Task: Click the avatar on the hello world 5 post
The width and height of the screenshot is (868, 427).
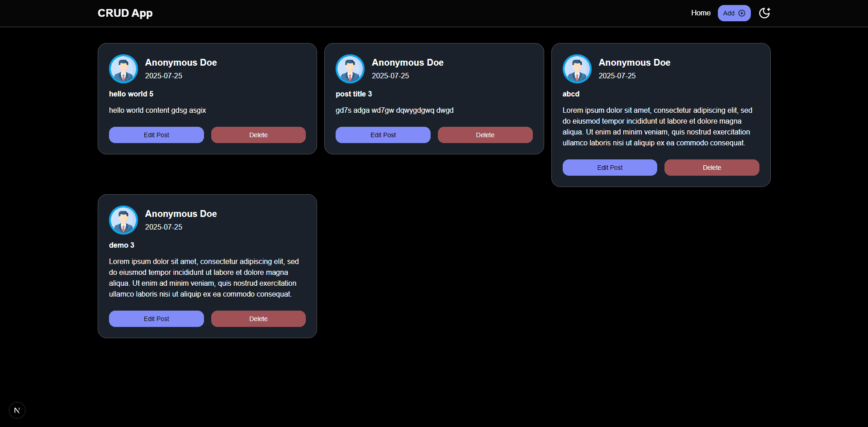Action: click(123, 69)
